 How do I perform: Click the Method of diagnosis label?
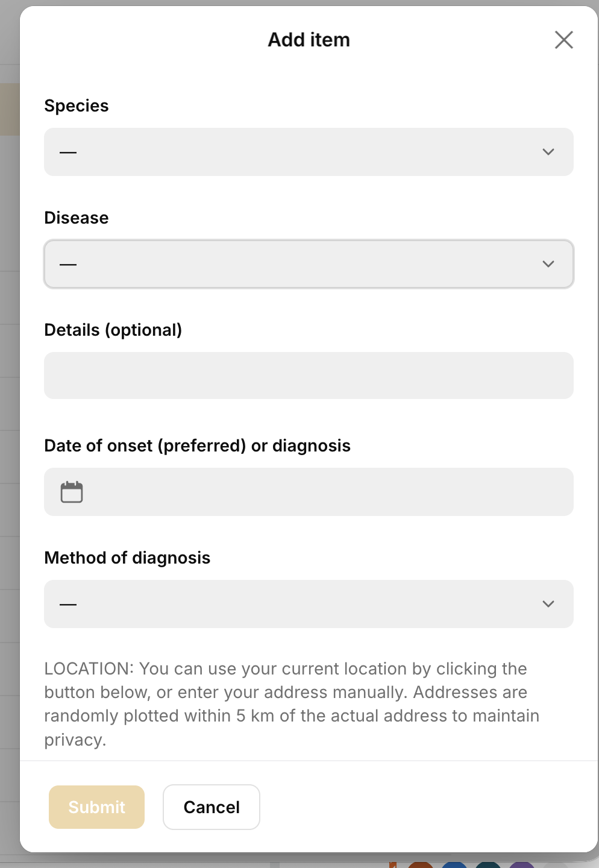pos(127,558)
